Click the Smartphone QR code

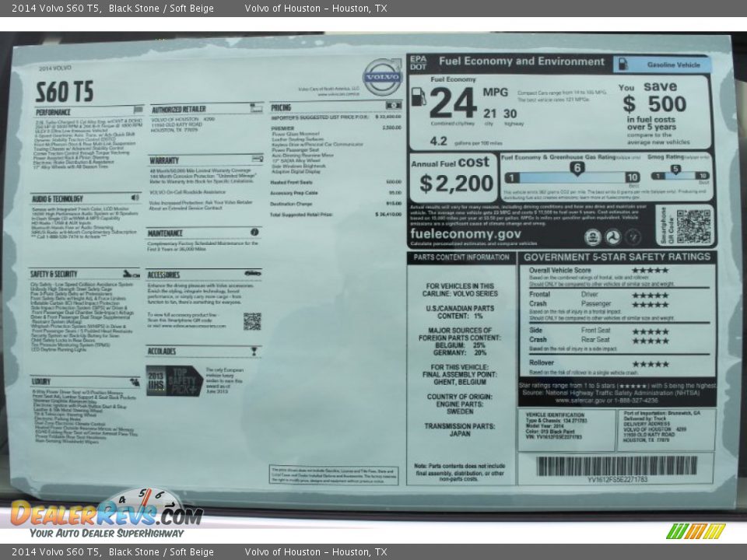point(693,226)
